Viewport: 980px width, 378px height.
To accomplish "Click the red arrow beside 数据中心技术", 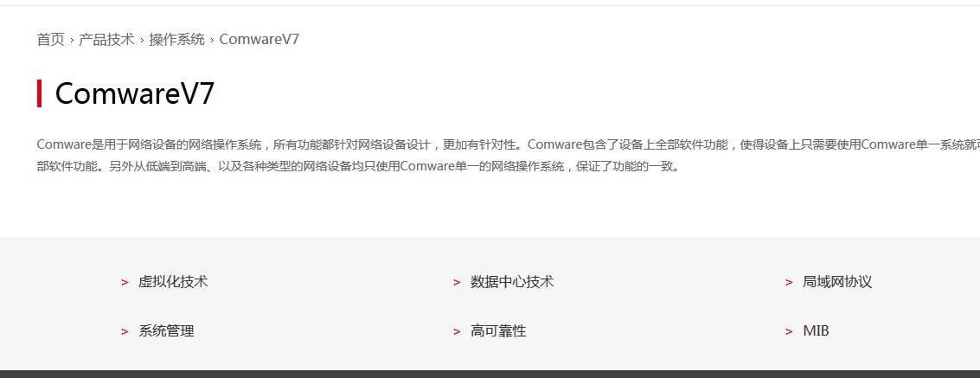I will point(457,282).
